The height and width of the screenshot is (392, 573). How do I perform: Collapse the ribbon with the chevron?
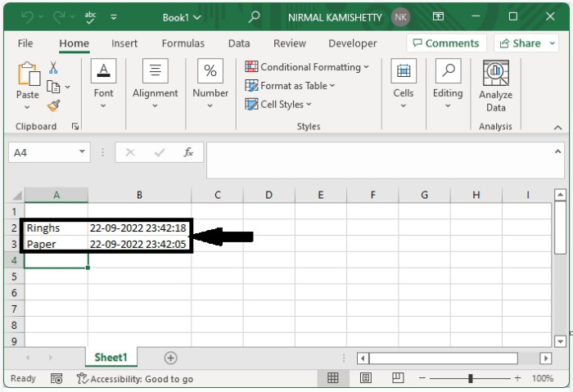[x=557, y=128]
